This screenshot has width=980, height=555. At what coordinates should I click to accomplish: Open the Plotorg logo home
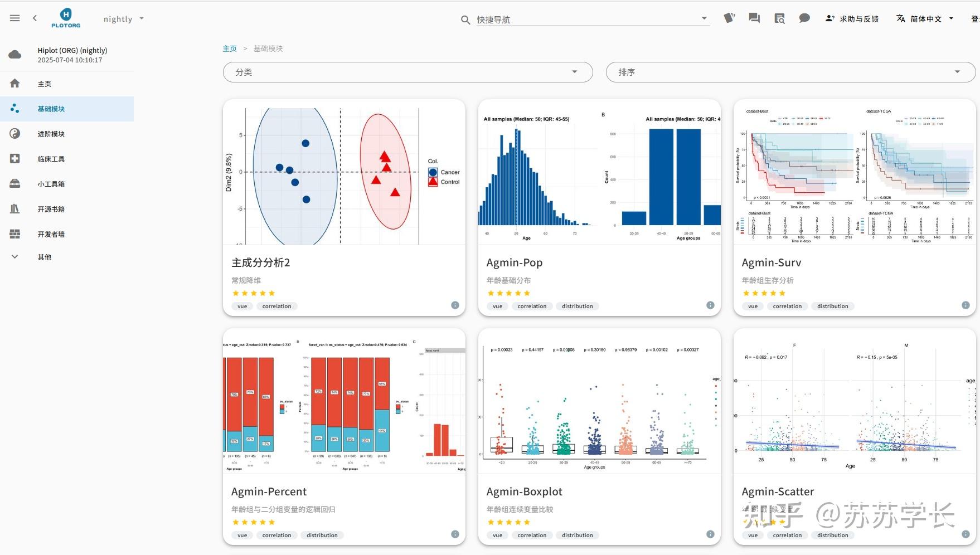tap(66, 18)
